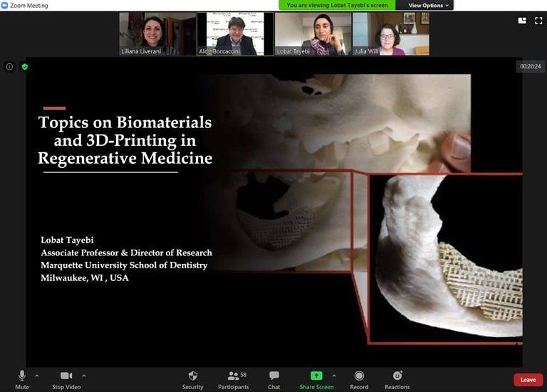Stop Video camera toggle

pos(66,380)
